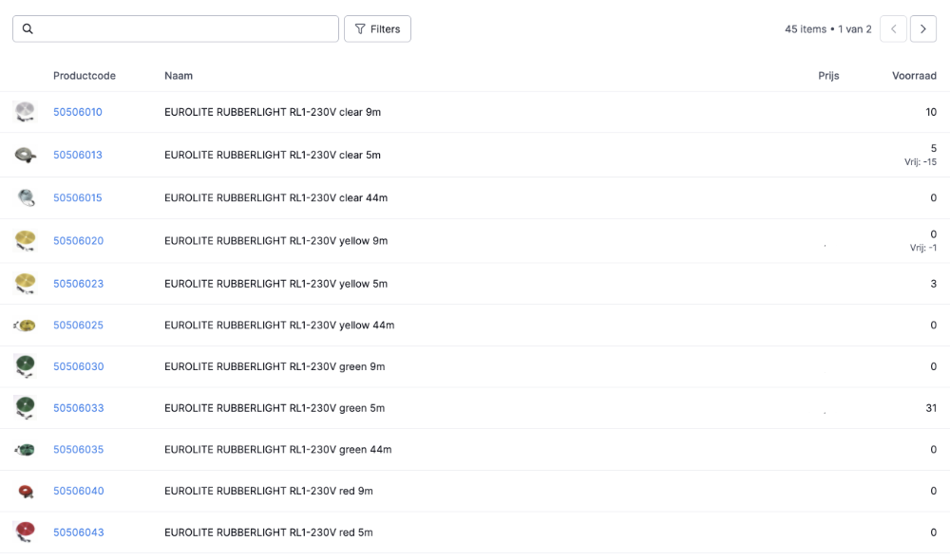Viewport: 950px width, 560px height.
Task: Sort by Naam column header
Action: coord(179,76)
